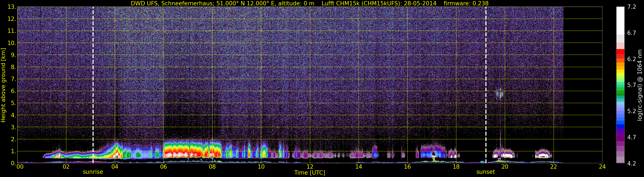Click the time axis tick label 00
644x177 pixels.
[x=20, y=167]
